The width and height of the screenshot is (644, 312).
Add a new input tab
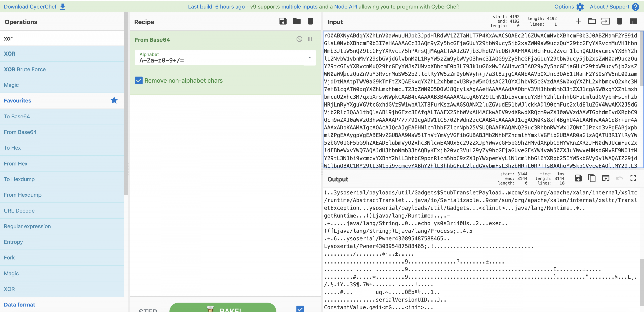[x=578, y=21]
